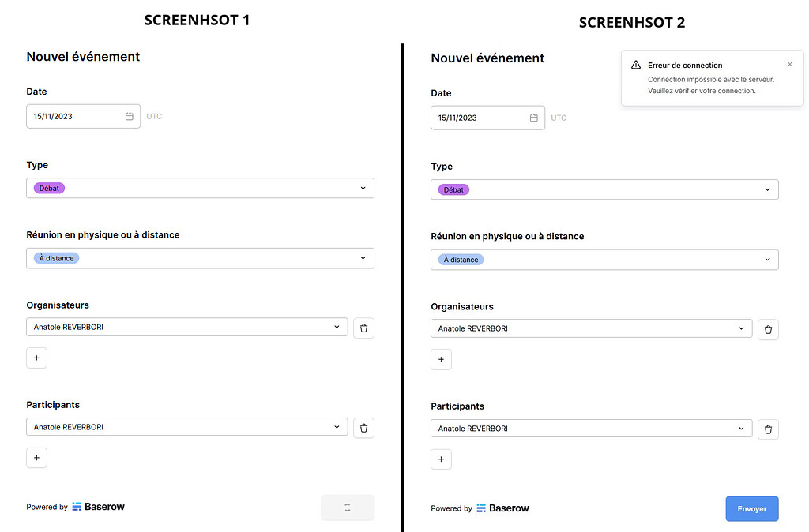Add another organizer with the plus icon

pyautogui.click(x=36, y=358)
